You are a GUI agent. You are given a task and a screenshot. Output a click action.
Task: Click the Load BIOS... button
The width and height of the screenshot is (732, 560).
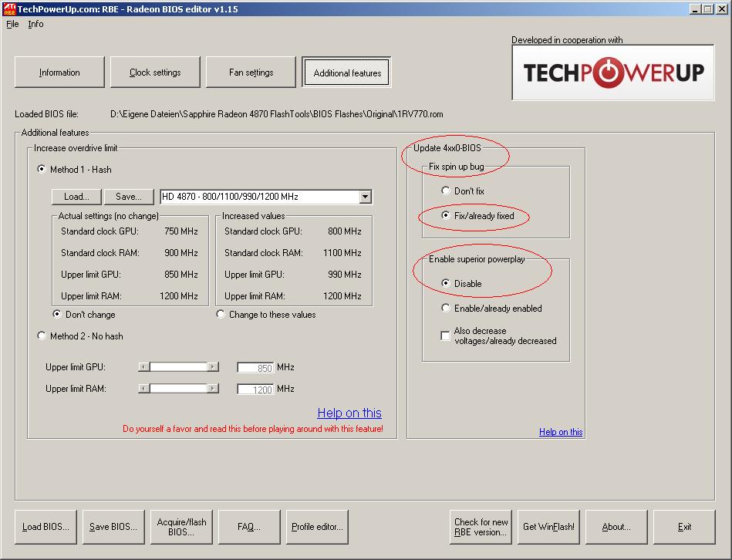46,527
